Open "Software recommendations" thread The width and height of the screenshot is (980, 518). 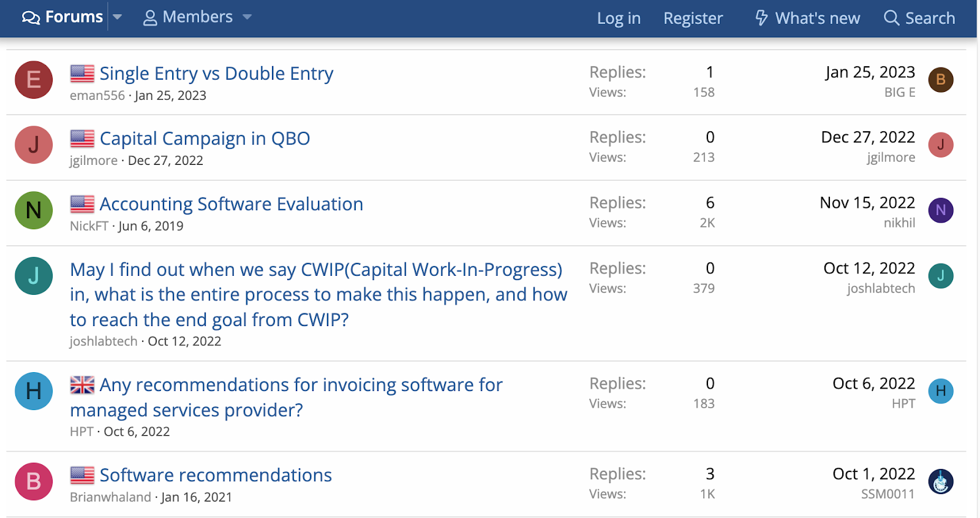(216, 475)
